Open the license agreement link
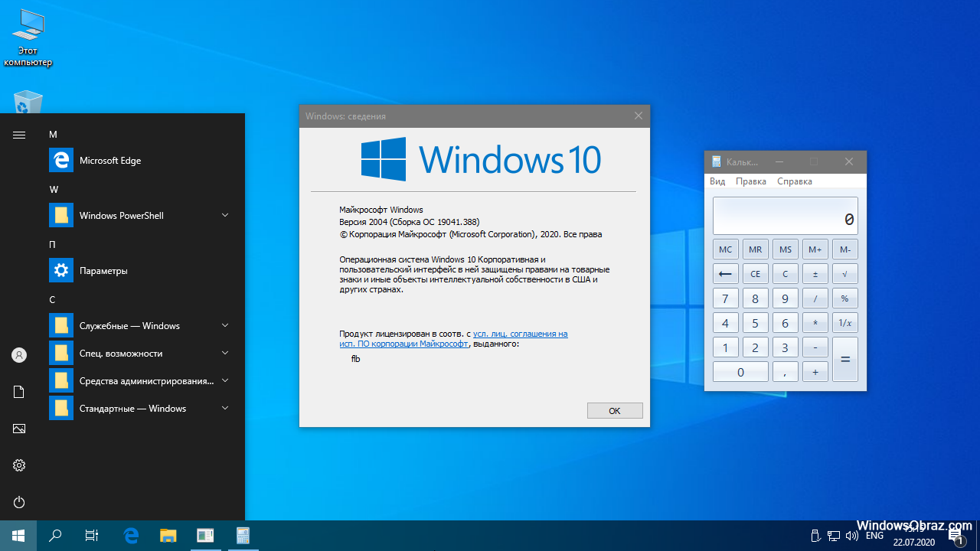The height and width of the screenshot is (551, 980). pos(520,334)
